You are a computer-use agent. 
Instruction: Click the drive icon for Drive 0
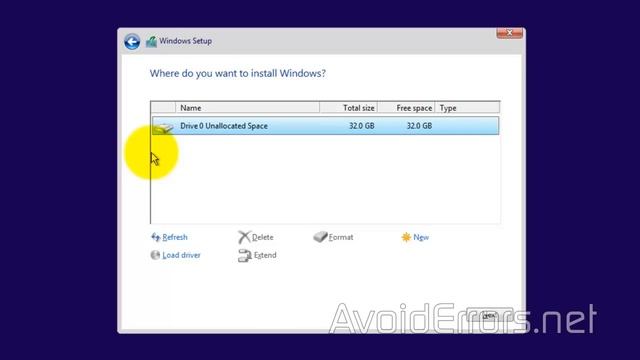[164, 128]
